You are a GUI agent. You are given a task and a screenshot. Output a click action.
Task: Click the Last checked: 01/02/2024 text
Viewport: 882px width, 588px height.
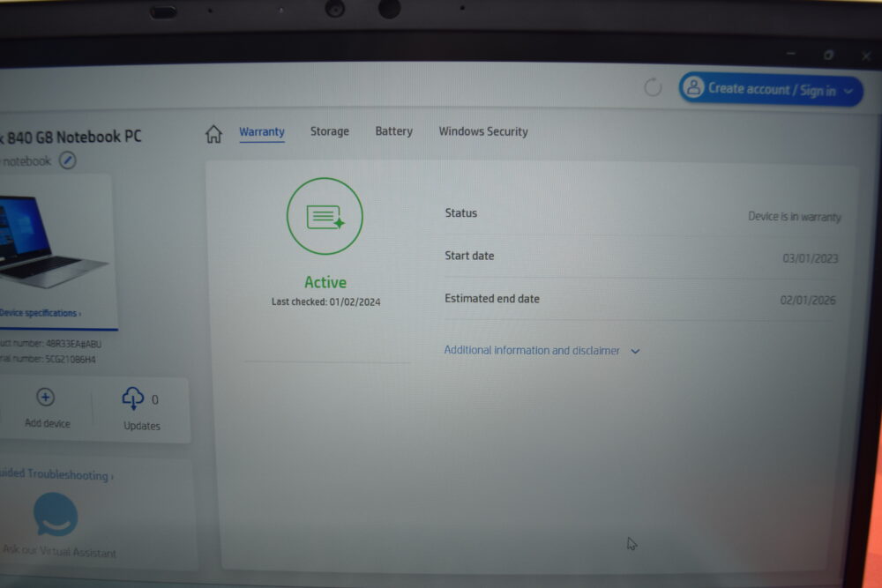tap(325, 301)
